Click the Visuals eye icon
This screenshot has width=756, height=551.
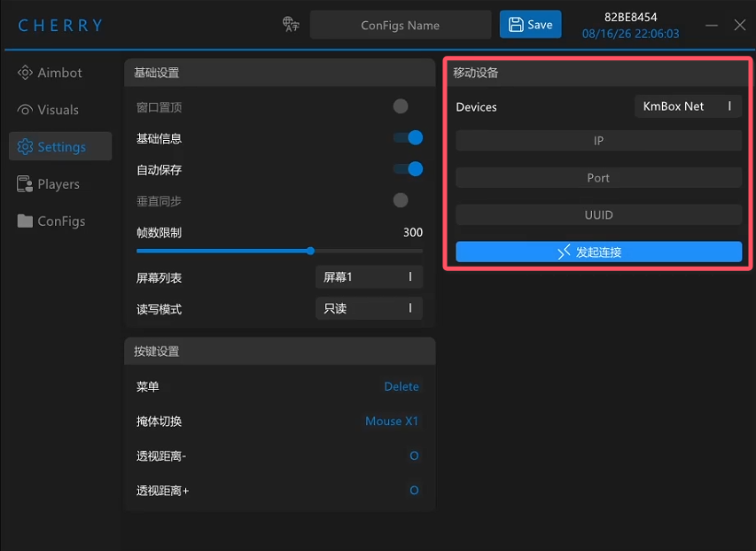click(x=25, y=110)
